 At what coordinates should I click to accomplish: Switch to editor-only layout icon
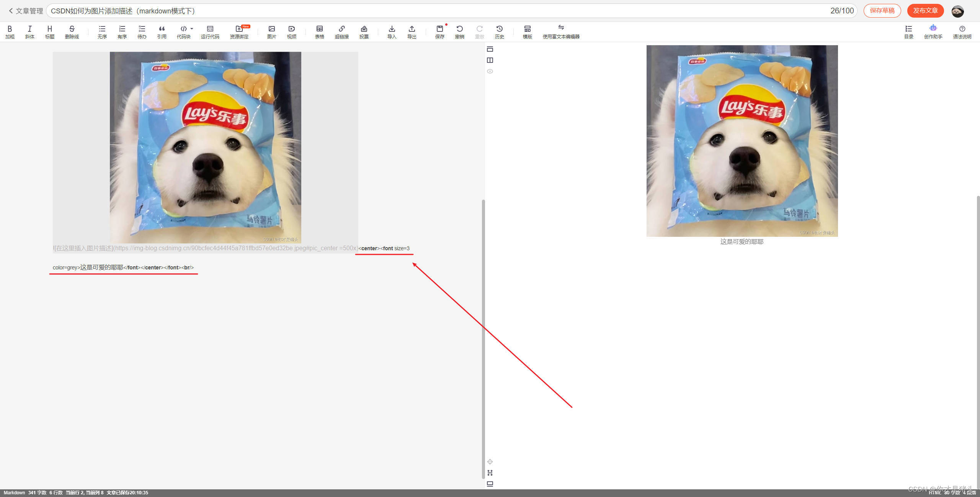click(490, 49)
